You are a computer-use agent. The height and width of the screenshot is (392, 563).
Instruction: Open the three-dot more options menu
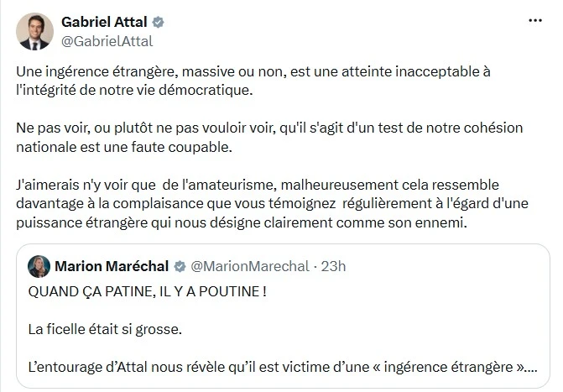coord(535,20)
